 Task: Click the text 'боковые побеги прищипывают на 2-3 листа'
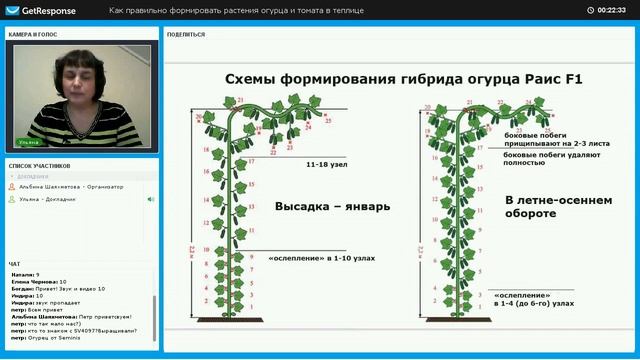(557, 139)
